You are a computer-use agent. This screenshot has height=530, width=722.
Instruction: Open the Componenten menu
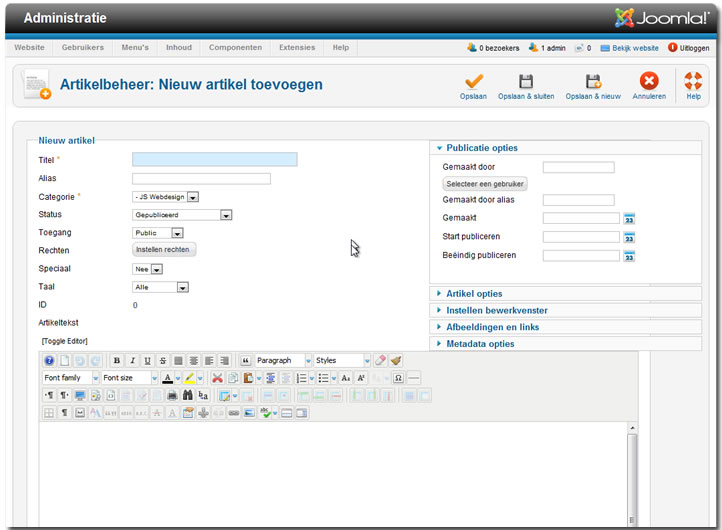point(235,47)
